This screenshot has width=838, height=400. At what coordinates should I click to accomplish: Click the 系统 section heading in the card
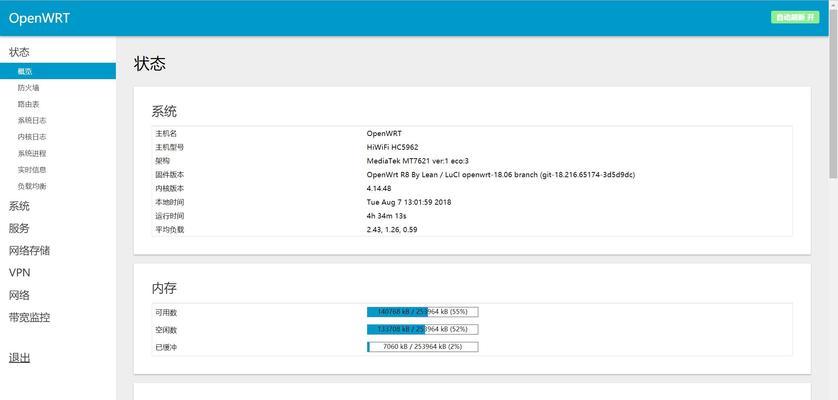tap(164, 112)
